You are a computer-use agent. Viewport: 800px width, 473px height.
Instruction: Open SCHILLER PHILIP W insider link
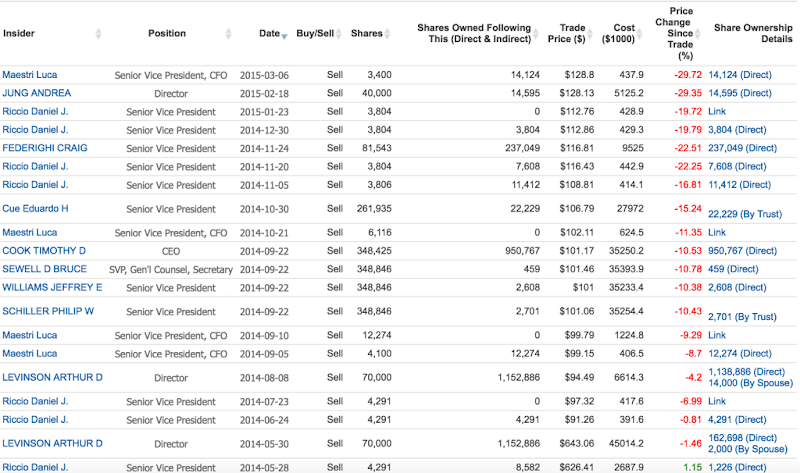[48, 311]
